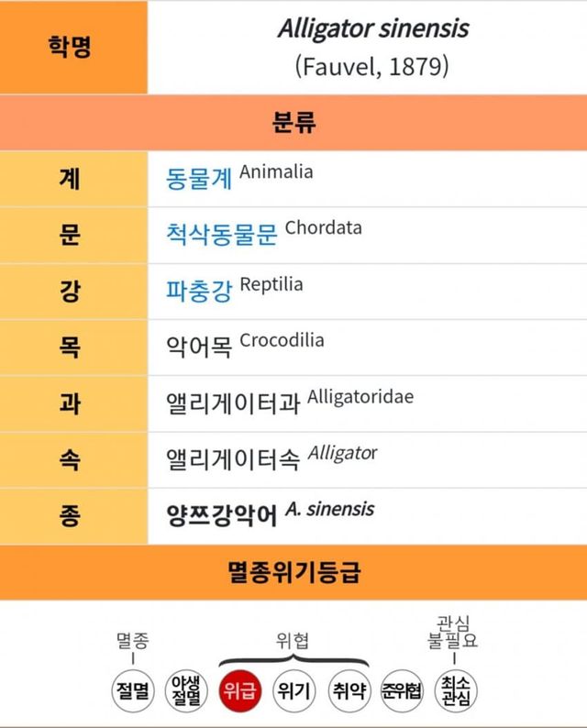Click the 절멸 (Extinct) status circle

[x=133, y=691]
